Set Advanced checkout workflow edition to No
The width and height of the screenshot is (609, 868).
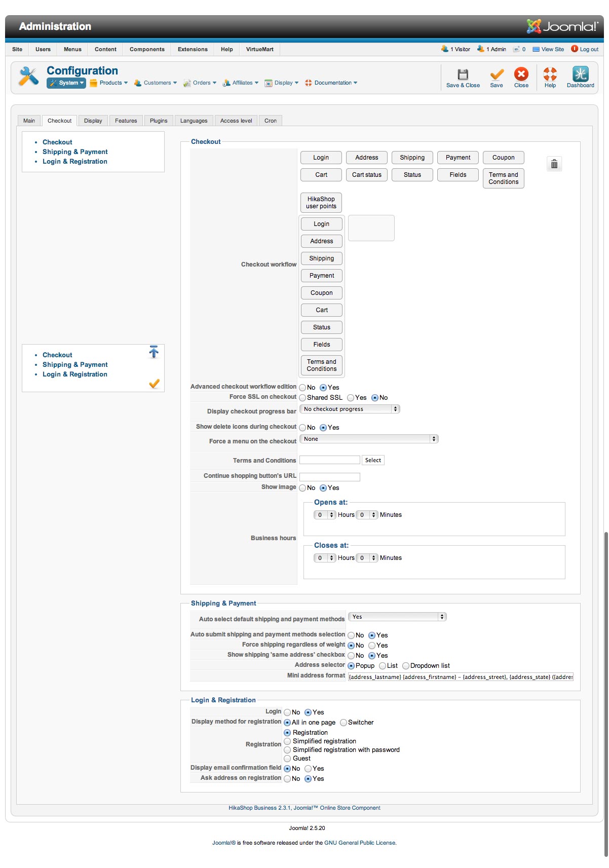(x=303, y=388)
